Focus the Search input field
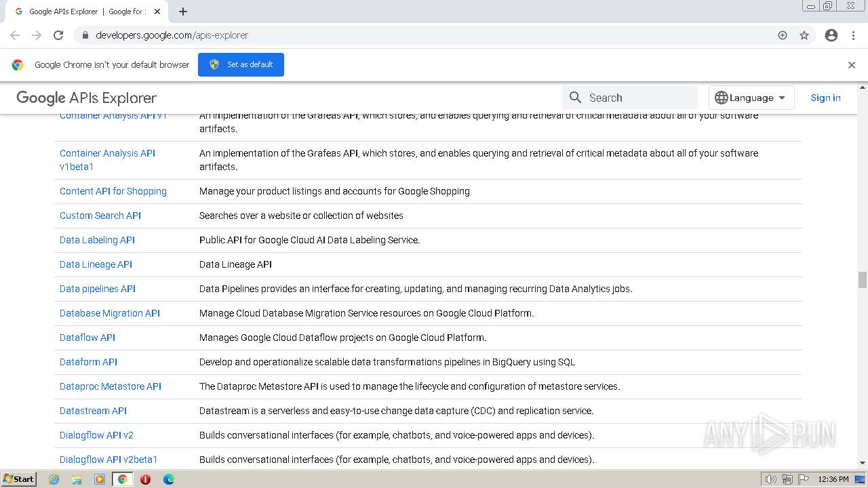The image size is (868, 488). pyautogui.click(x=630, y=98)
